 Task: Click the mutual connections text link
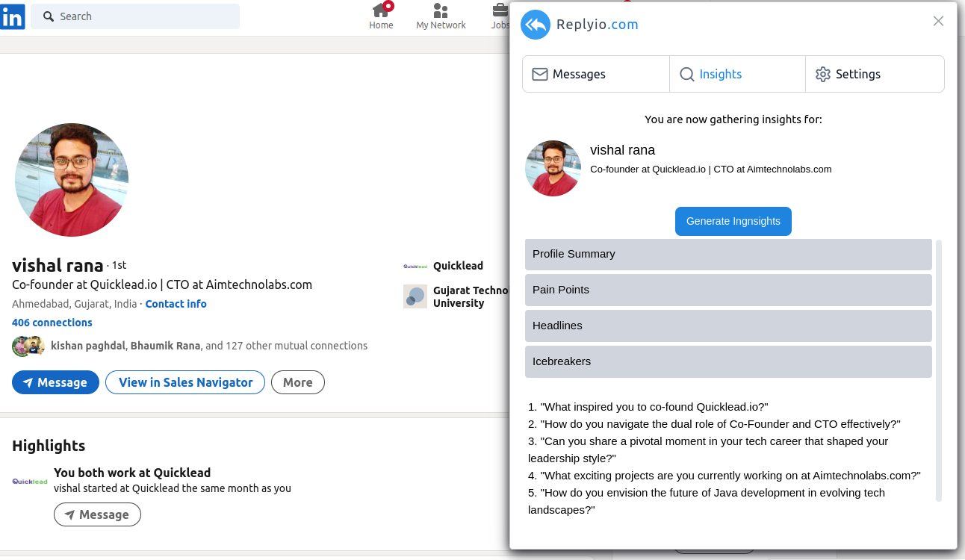[209, 346]
